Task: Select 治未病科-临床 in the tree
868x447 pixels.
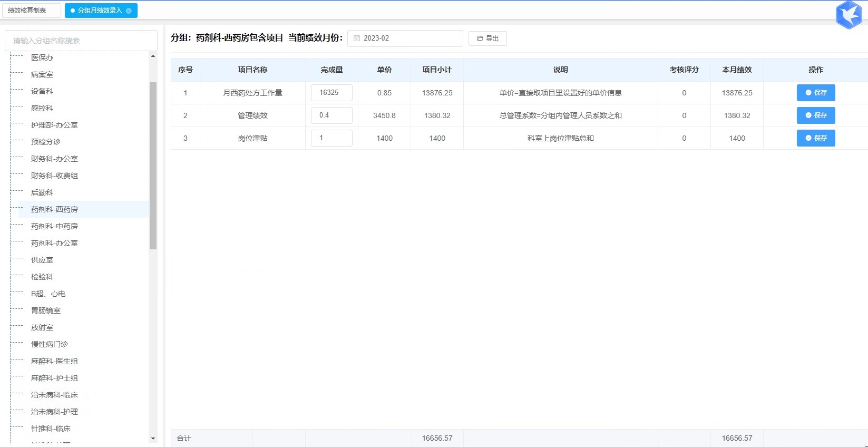Action: [x=54, y=395]
